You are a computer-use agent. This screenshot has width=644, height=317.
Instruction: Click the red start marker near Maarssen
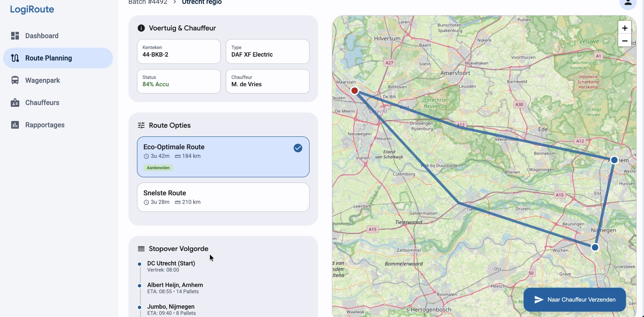click(354, 90)
